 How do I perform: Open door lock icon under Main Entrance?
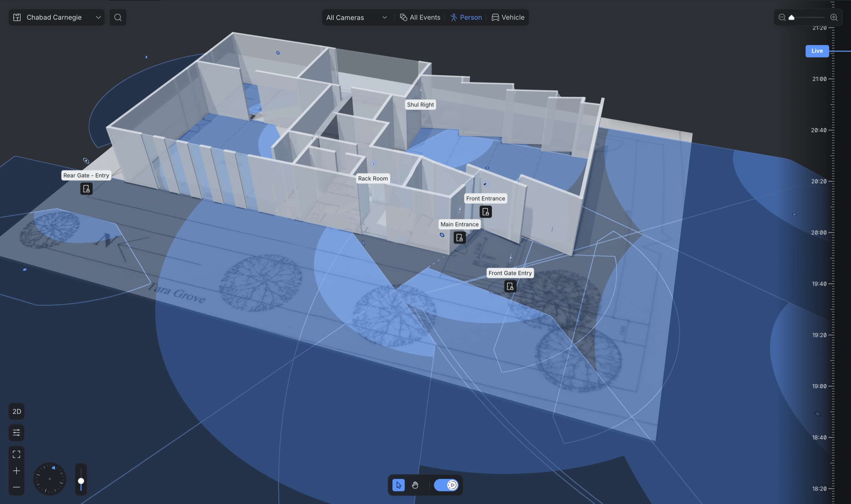pos(460,237)
